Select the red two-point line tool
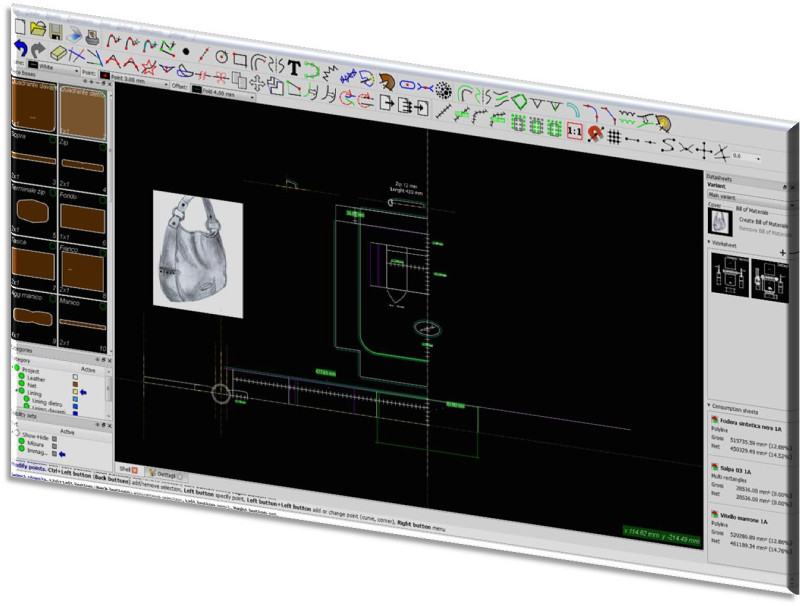The image size is (800, 607). pyautogui.click(x=203, y=54)
